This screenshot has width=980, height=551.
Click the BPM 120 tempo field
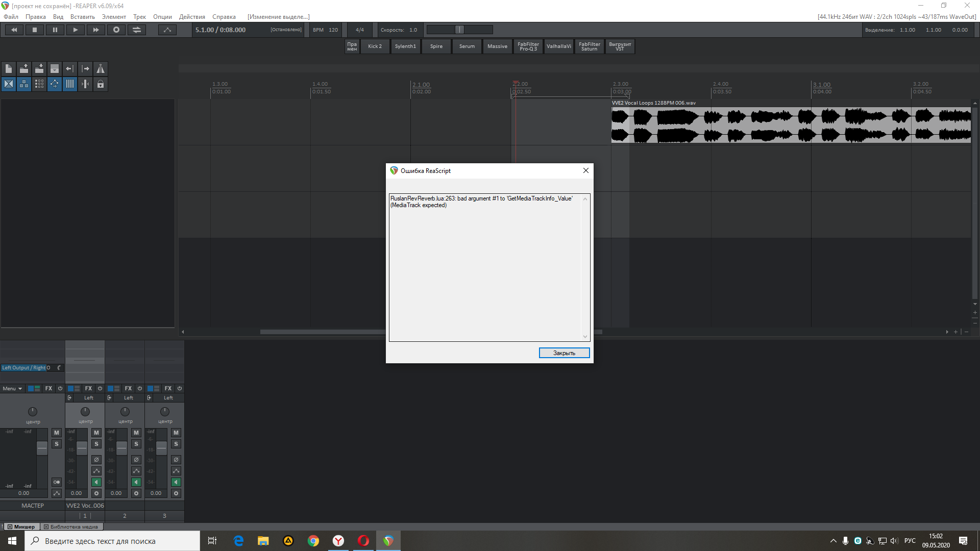click(x=326, y=30)
